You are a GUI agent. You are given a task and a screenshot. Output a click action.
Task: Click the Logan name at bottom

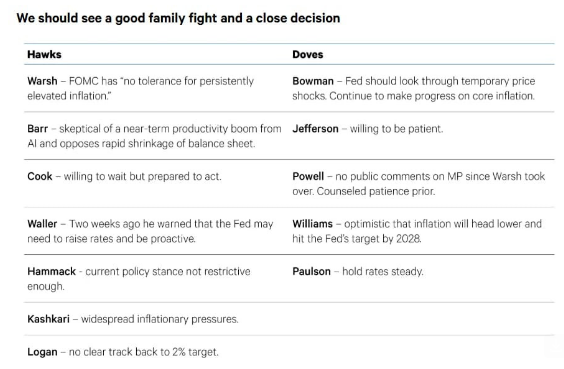pos(42,352)
